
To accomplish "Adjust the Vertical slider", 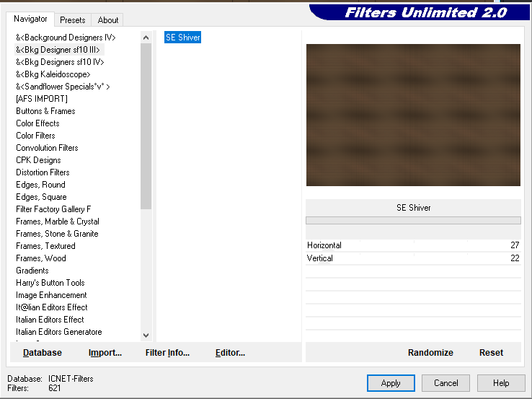I will click(x=413, y=258).
